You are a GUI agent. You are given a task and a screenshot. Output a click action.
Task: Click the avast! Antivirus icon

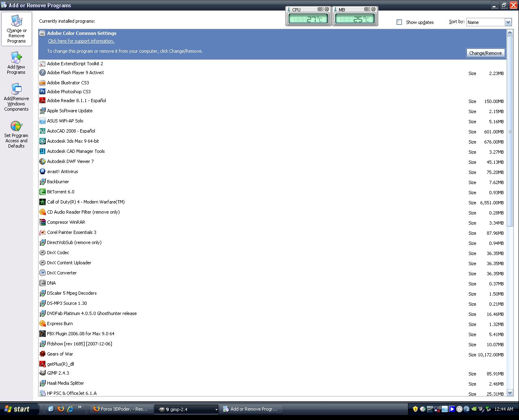(43, 171)
